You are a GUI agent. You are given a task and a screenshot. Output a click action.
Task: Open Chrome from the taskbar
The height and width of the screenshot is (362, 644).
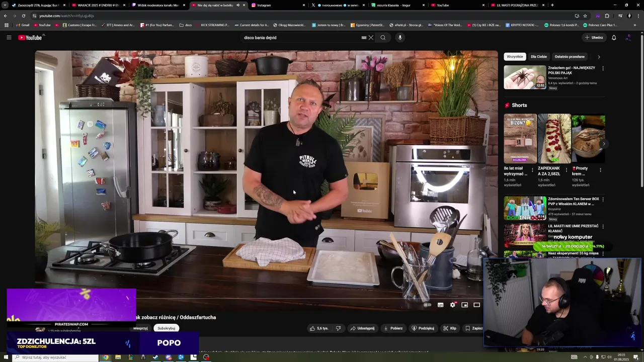click(x=106, y=357)
